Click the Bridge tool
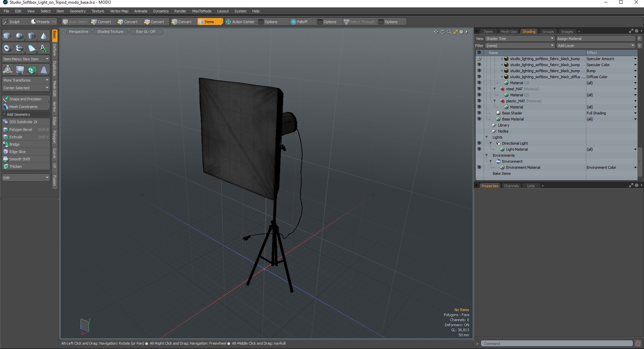Viewport: 644px width, 349px height. pos(26,144)
